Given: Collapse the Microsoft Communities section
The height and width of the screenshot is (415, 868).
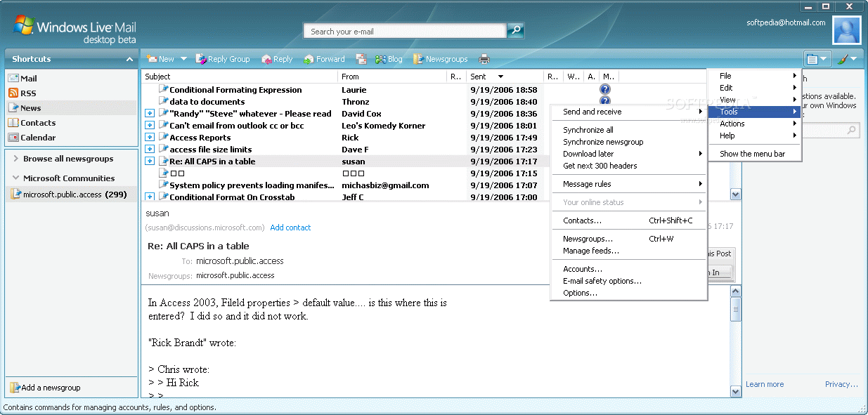Looking at the screenshot, I should tap(15, 178).
